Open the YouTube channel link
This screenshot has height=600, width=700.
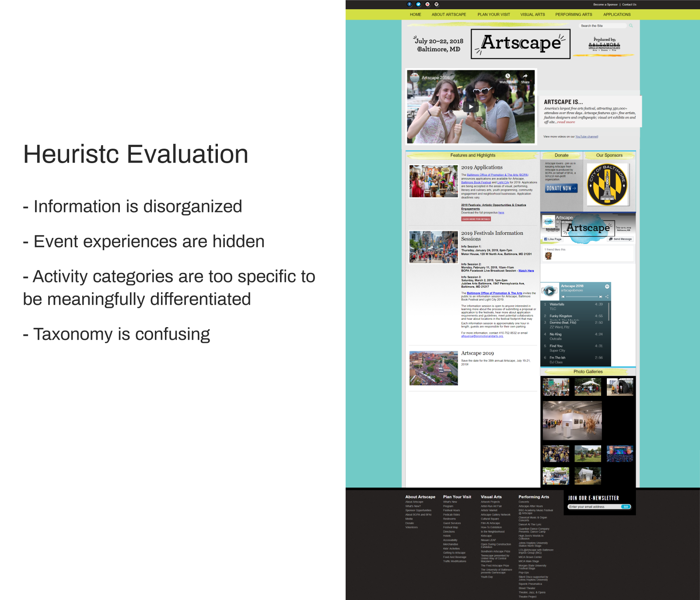click(x=587, y=137)
